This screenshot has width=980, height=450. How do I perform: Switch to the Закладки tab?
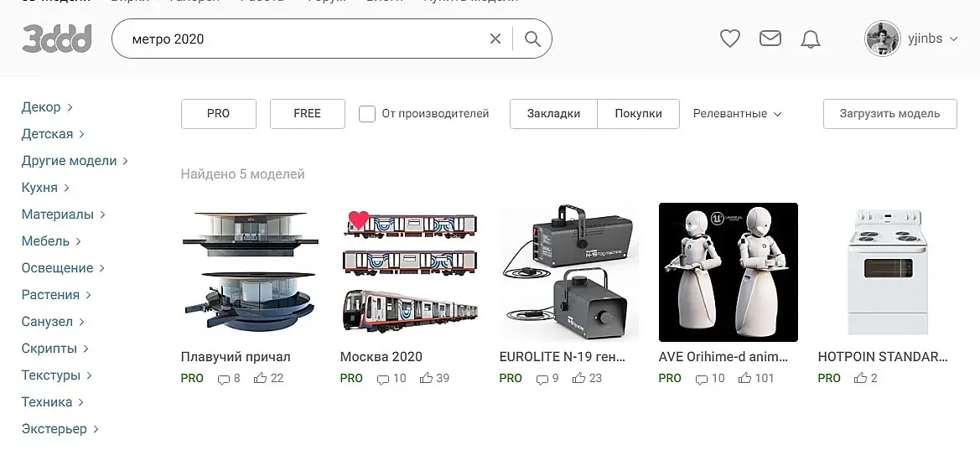click(554, 114)
